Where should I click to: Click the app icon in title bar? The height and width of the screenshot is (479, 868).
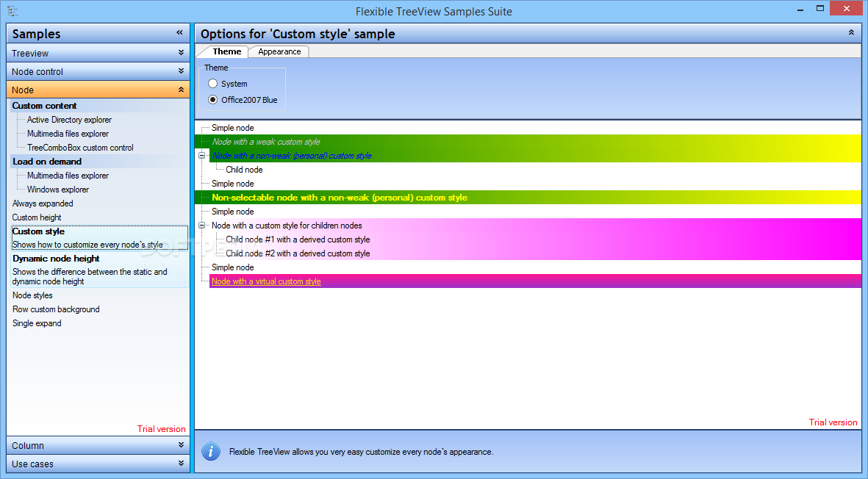click(x=12, y=10)
